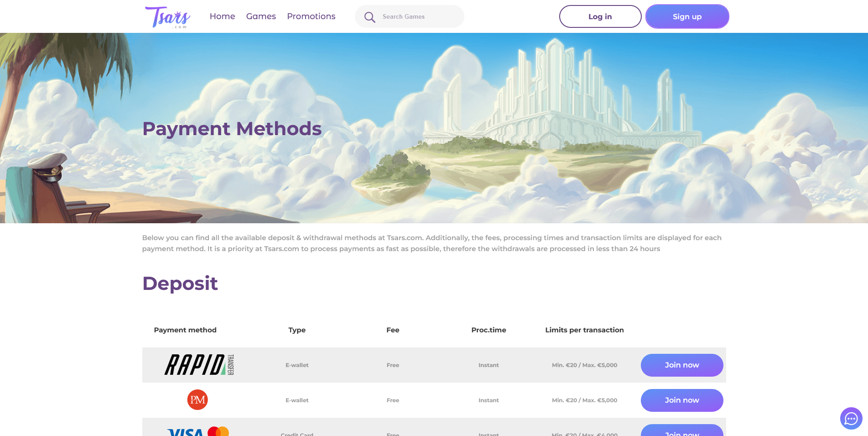The width and height of the screenshot is (868, 436).
Task: Click Instant in the PM row
Action: click(x=489, y=400)
